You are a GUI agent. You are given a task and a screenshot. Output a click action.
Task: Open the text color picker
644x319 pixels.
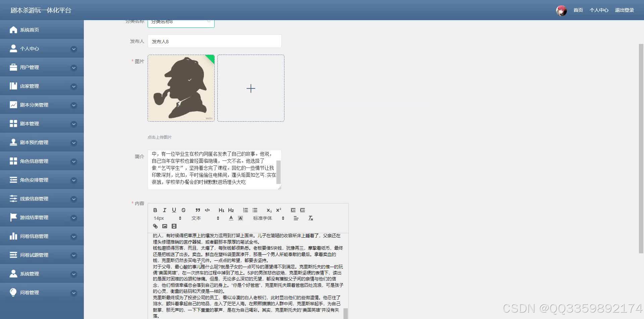(231, 218)
